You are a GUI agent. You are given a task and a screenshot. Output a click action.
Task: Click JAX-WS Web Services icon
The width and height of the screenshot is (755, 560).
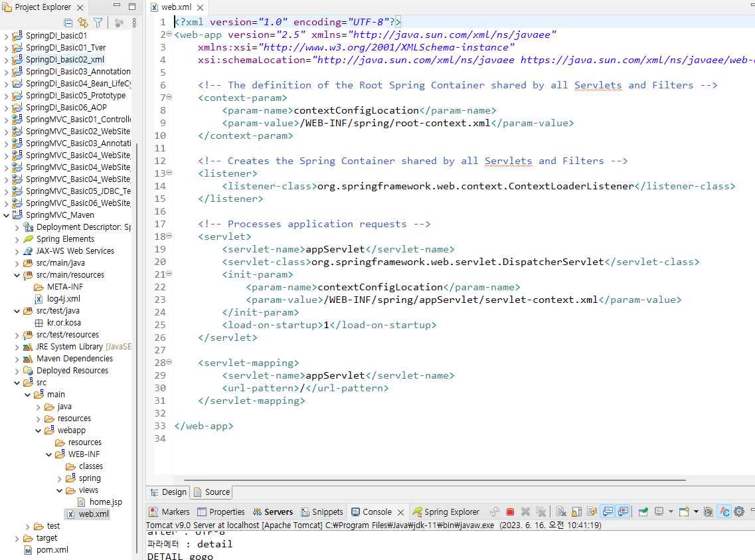pyautogui.click(x=29, y=251)
